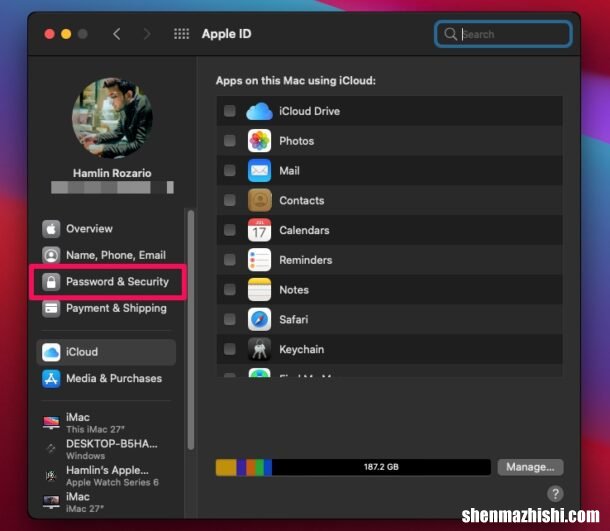
Task: Open Name, Phone, Email section
Action: (104, 255)
